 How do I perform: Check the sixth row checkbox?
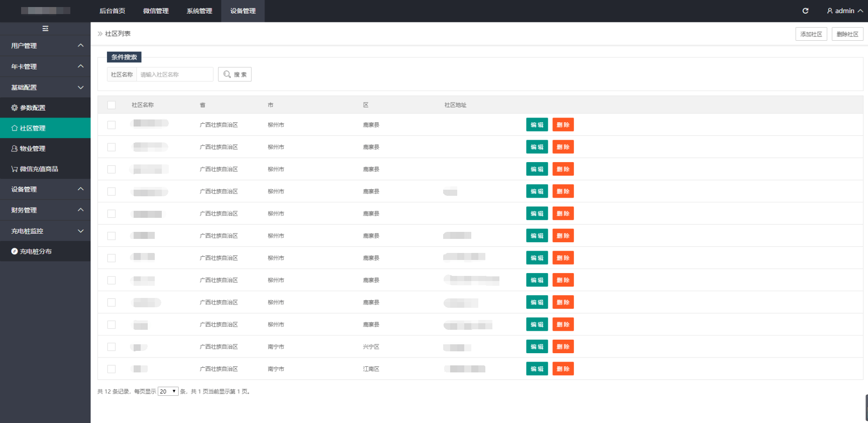point(112,236)
